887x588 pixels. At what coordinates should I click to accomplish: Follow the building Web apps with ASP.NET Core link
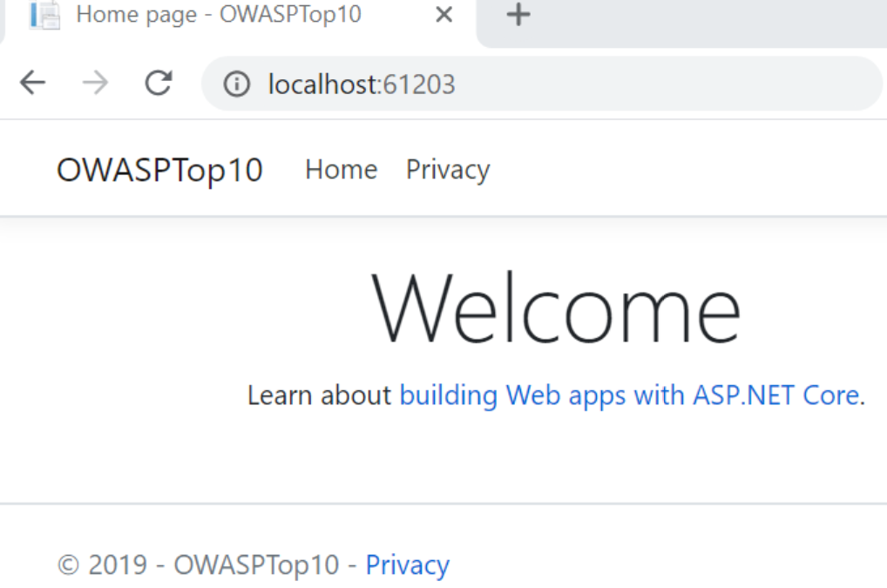pyautogui.click(x=629, y=395)
